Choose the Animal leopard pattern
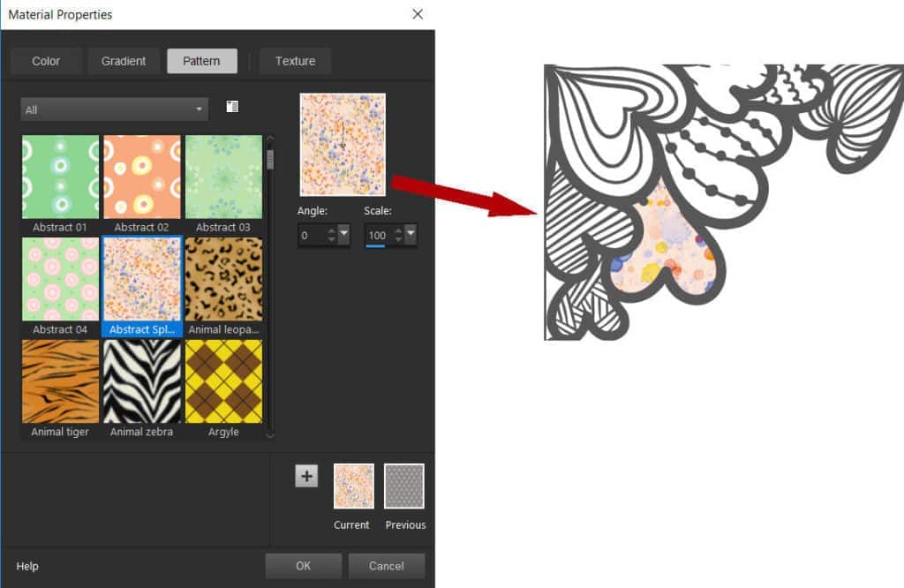 point(223,279)
